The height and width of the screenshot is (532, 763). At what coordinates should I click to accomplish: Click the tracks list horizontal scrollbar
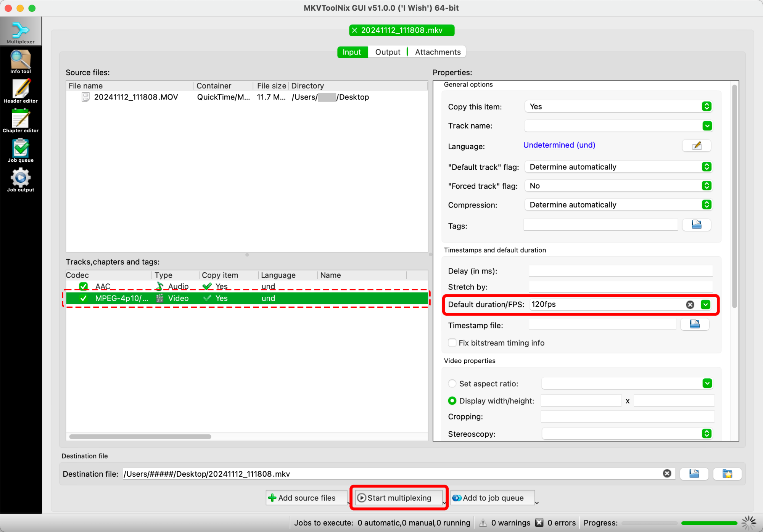coord(140,437)
